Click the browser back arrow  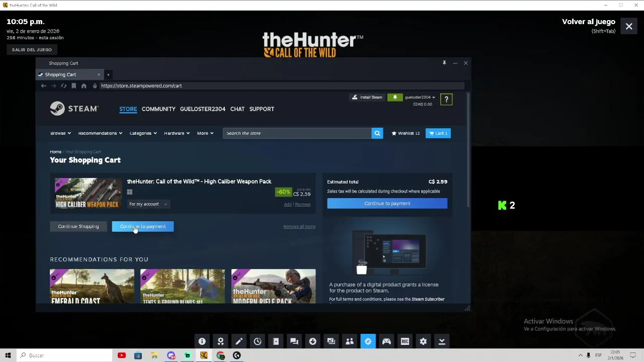tap(43, 86)
